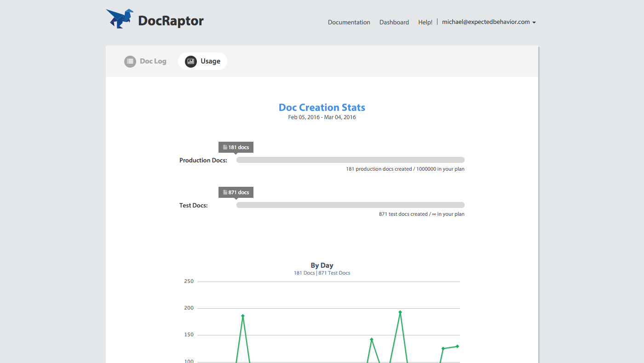
Task: Open the Documentation page
Action: click(349, 22)
